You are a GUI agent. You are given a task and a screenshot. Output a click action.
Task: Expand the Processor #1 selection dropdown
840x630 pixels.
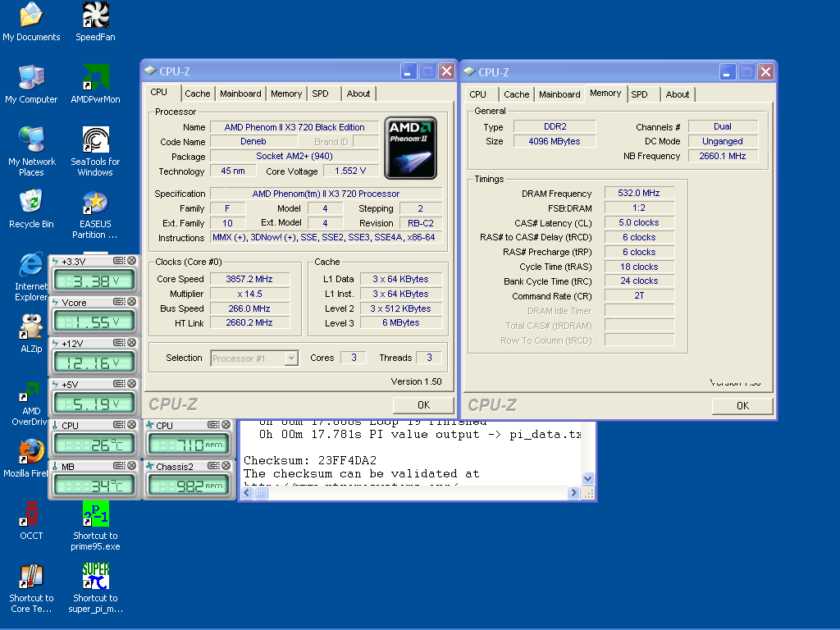click(x=291, y=358)
